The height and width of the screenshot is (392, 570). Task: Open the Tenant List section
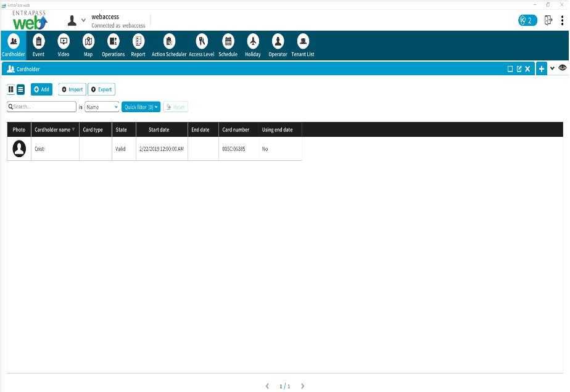pyautogui.click(x=303, y=46)
